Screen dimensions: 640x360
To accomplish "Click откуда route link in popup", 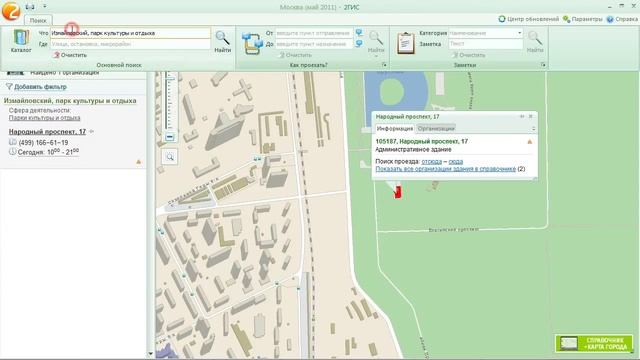I will click(x=431, y=162).
